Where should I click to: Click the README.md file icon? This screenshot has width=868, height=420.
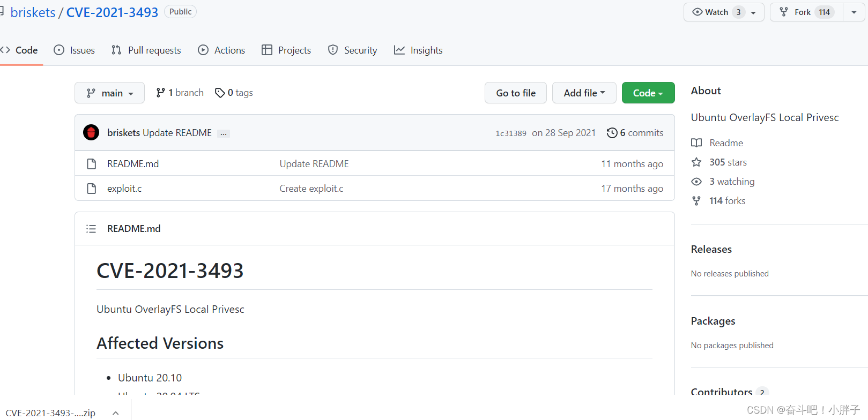pyautogui.click(x=92, y=164)
